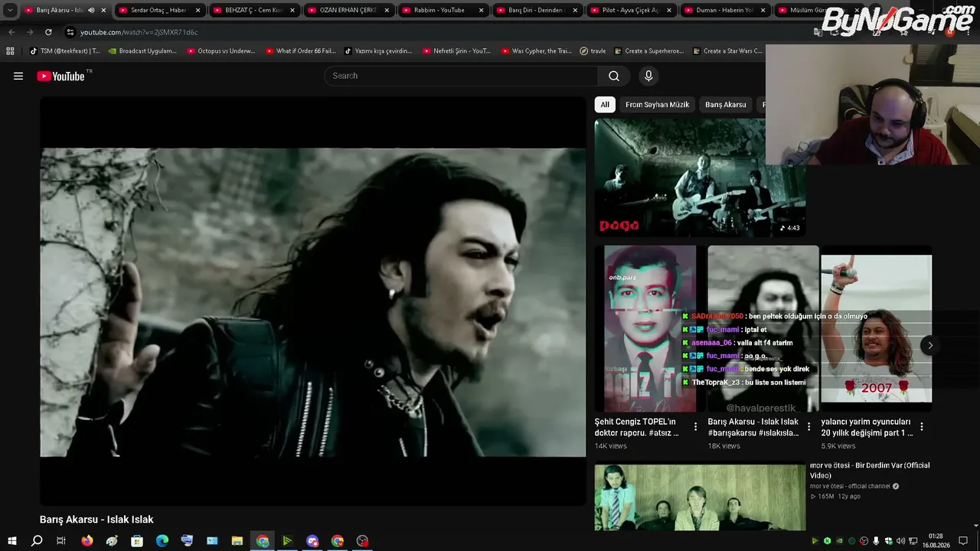
Task: Open the Şehit Cengiz TOPEL short thumbnail
Action: (650, 329)
